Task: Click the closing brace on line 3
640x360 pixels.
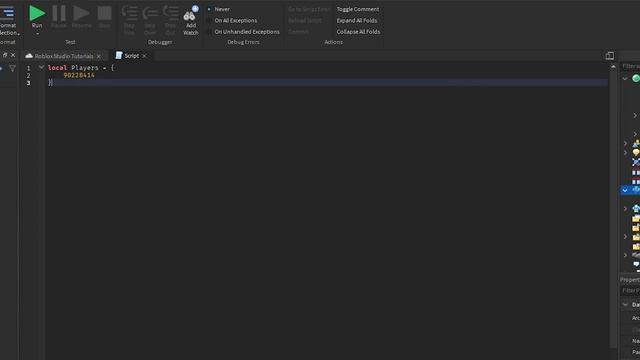Action: [x=50, y=82]
